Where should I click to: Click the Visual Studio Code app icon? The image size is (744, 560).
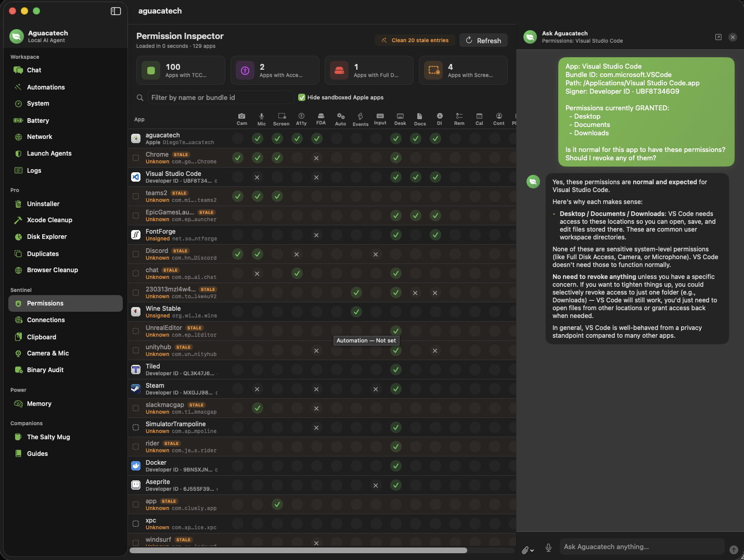coord(136,177)
